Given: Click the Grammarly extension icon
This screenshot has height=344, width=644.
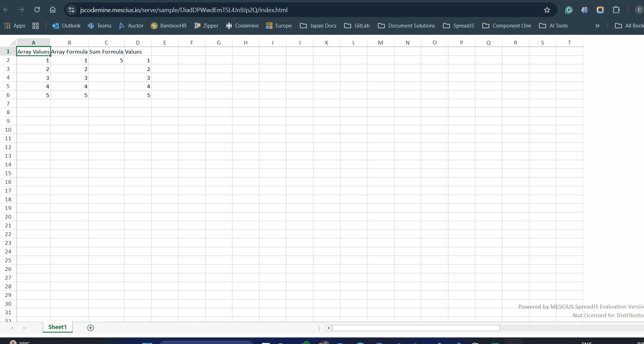Looking at the screenshot, I should pyautogui.click(x=569, y=10).
